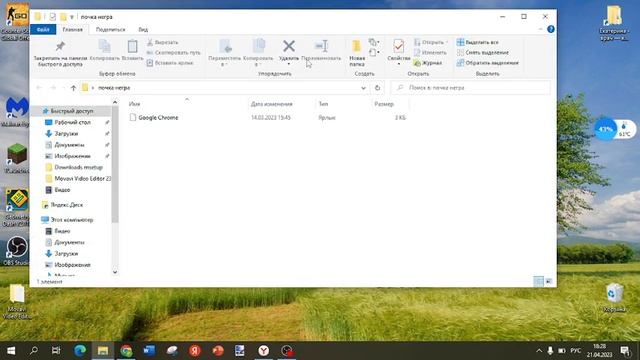Expand quick access toolbar customize arrow
The height and width of the screenshot is (360, 640).
point(72,17)
